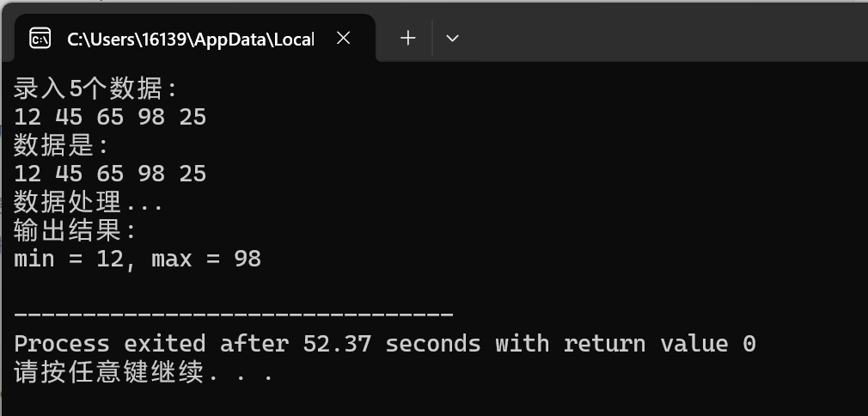The width and height of the screenshot is (868, 416).
Task: Click the 输出结果 heading line
Action: point(75,230)
